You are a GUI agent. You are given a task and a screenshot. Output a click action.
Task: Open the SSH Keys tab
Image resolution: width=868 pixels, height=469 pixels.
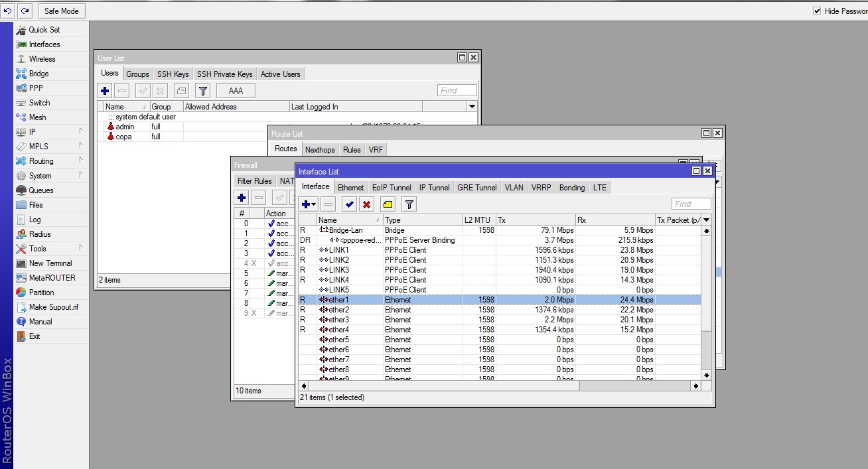pyautogui.click(x=173, y=74)
